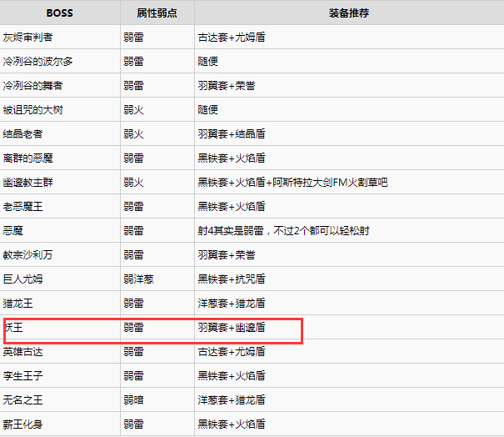
Task: Click the 阿斯特拉大剑FM火割草吧 equipment text
Action: pos(330,183)
